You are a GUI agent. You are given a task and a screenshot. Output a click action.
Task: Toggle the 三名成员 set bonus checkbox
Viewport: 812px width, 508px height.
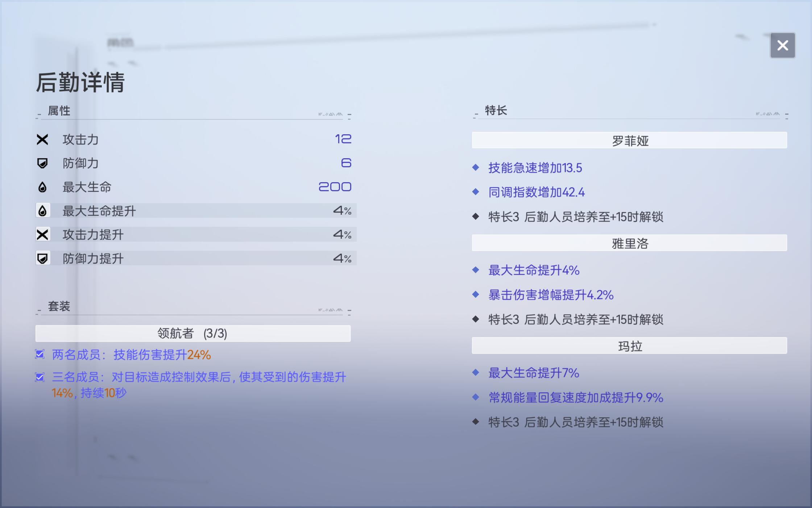click(40, 377)
